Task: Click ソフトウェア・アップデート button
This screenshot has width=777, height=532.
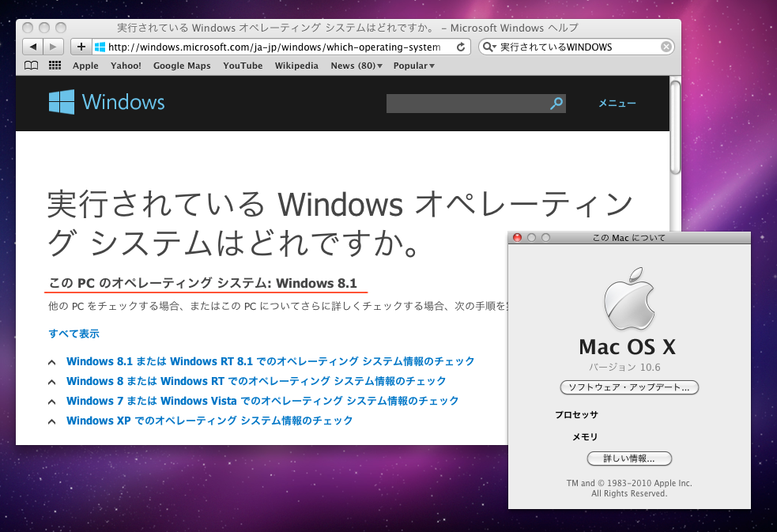Action: click(x=629, y=387)
